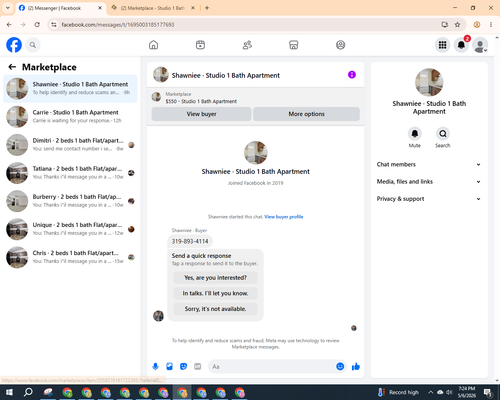Open a new browser tab

click(207, 8)
